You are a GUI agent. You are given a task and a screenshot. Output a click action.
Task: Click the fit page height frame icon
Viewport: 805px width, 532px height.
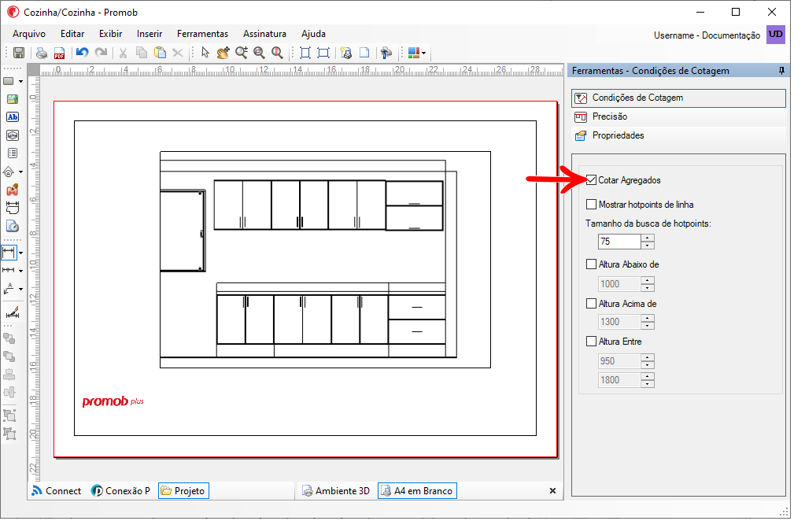(305, 54)
